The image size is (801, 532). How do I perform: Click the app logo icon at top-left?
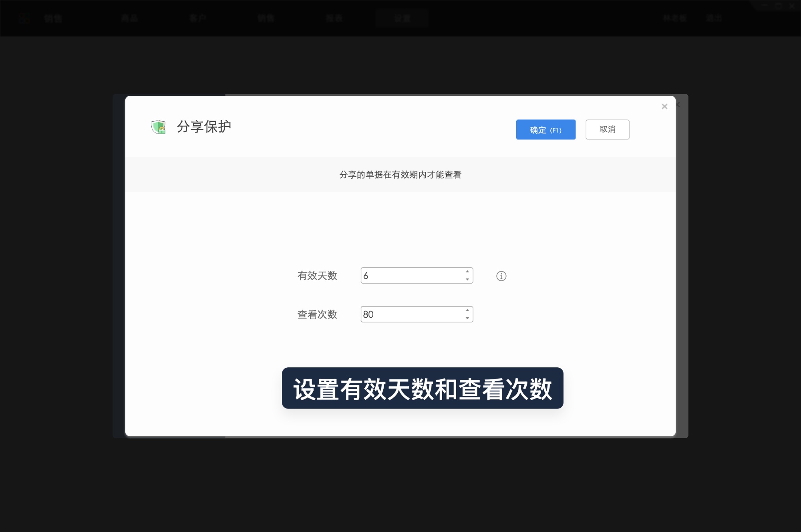tap(24, 18)
